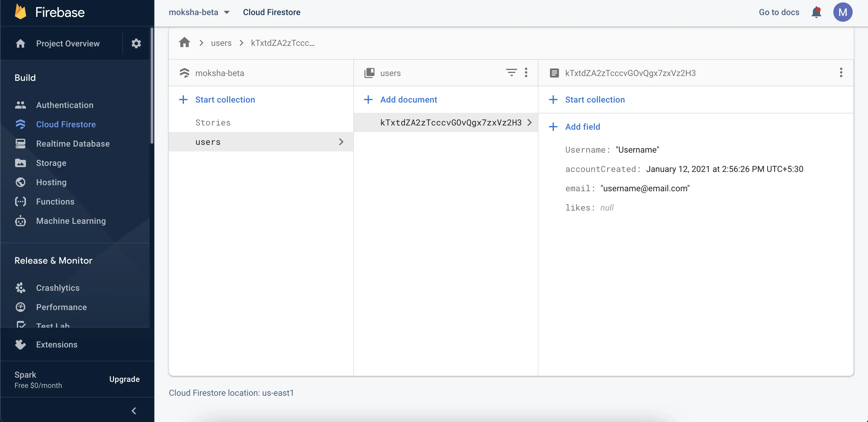Open document panel three-dot menu
Viewport: 868px width, 422px height.
pos(841,72)
